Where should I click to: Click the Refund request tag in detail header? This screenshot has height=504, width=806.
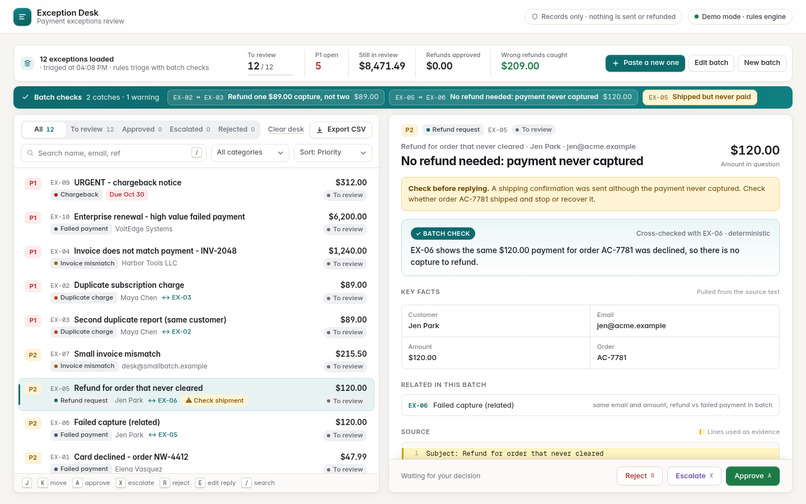[452, 130]
